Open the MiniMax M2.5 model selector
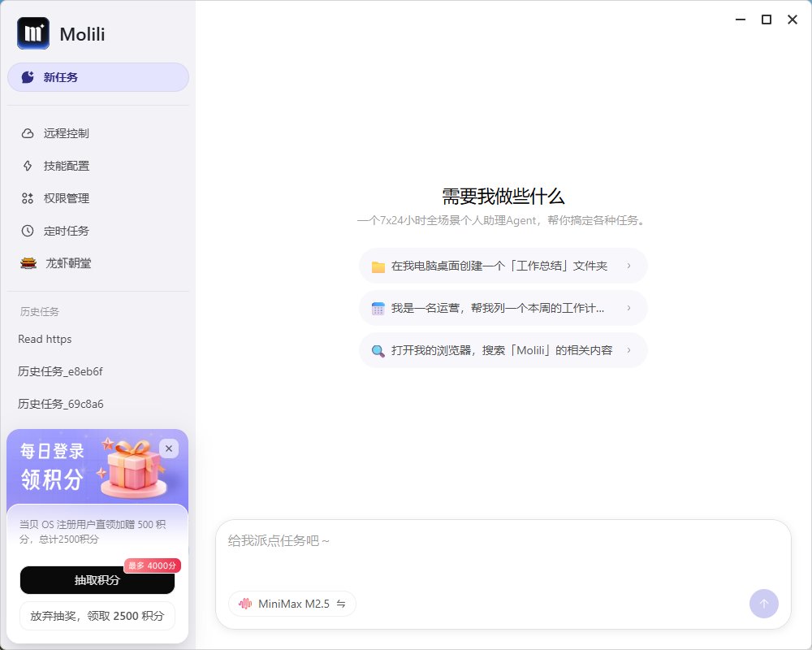 tap(292, 604)
